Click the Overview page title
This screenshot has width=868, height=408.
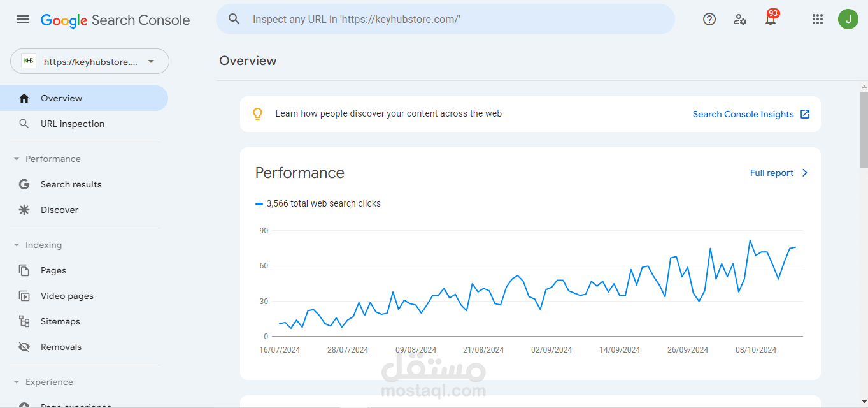tap(248, 61)
